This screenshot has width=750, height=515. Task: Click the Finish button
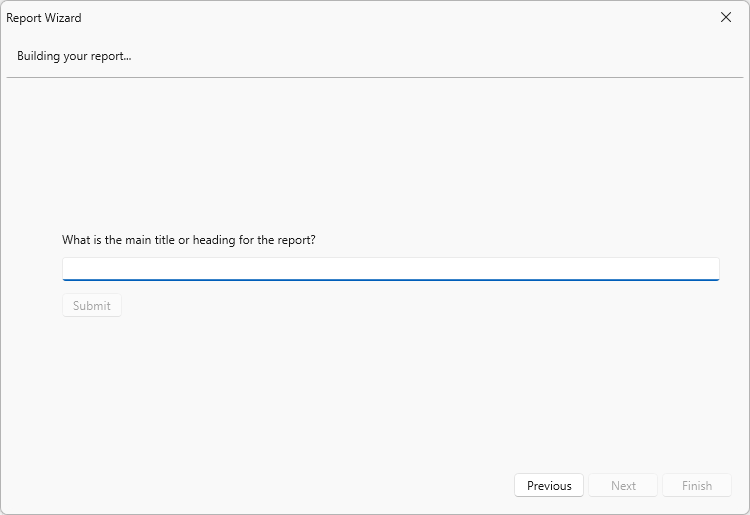coord(697,485)
